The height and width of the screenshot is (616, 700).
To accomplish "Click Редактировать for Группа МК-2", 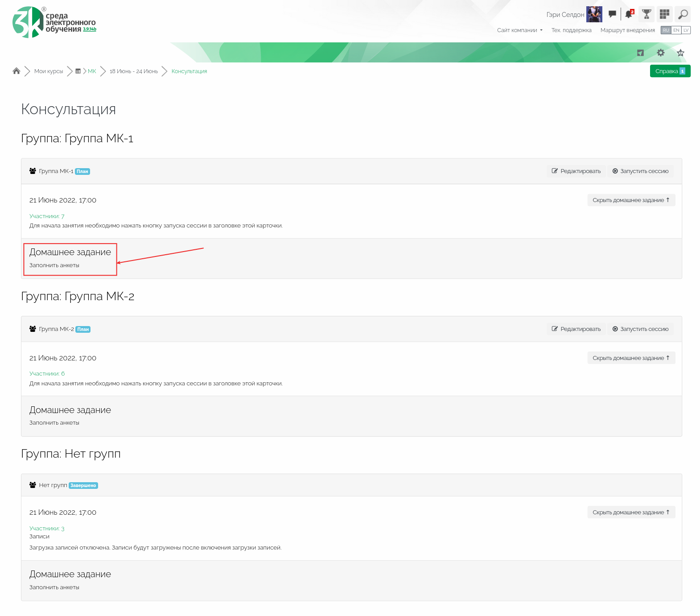I will click(576, 329).
